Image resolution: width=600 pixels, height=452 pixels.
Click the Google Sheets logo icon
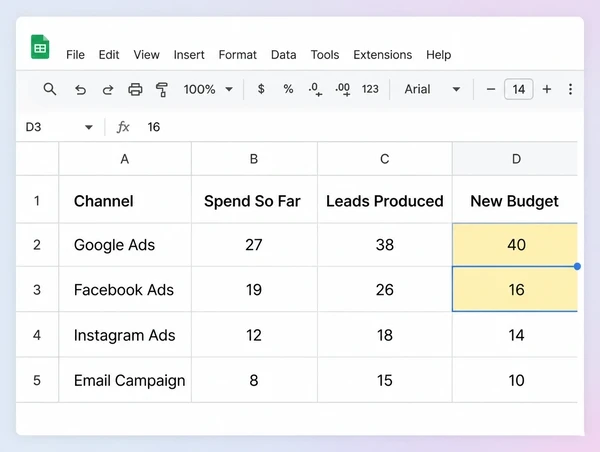click(x=40, y=47)
